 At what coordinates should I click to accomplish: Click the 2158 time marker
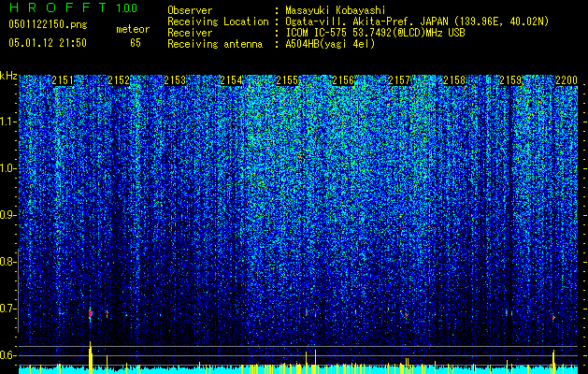click(454, 80)
